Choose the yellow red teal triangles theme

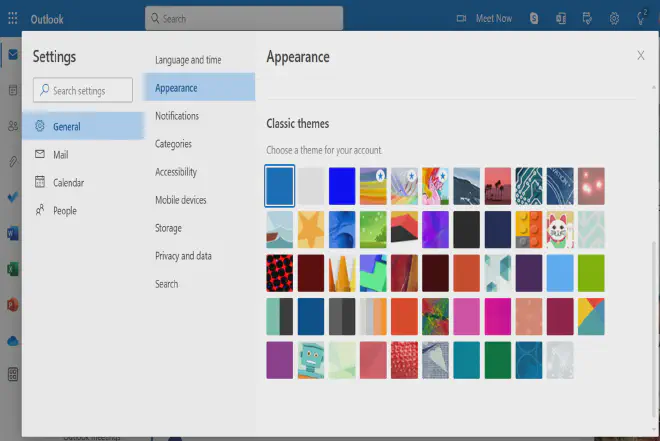[591, 316]
